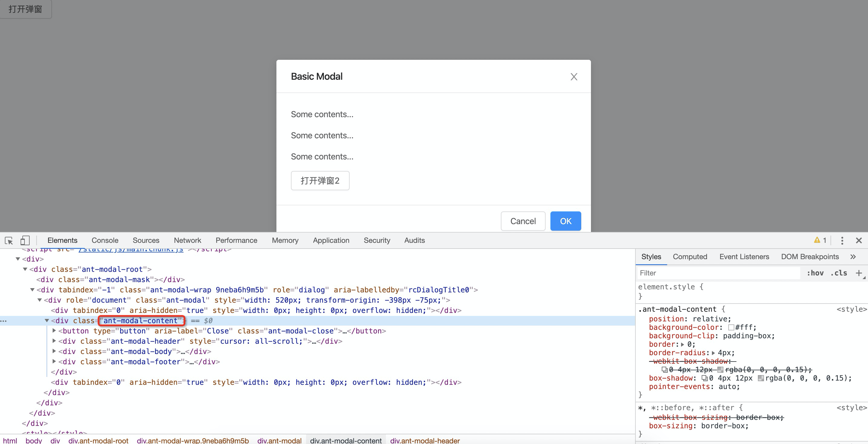This screenshot has height=444, width=868.
Task: Expand the ant-modal-body div node
Action: [54, 351]
